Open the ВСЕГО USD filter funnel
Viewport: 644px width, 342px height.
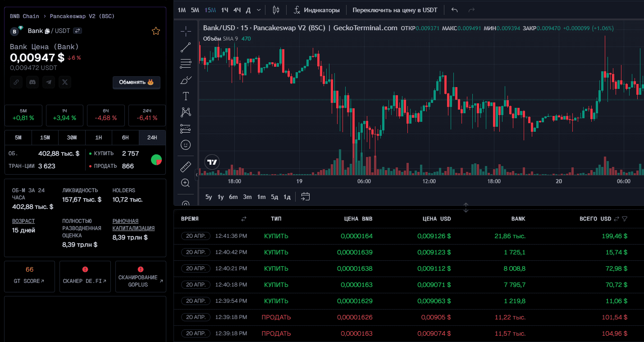coord(625,219)
